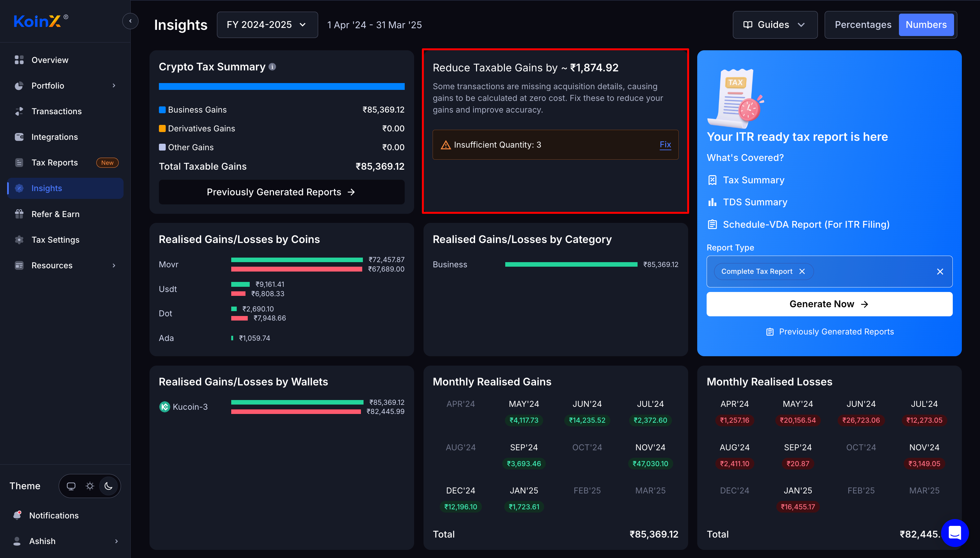Viewport: 980px width, 558px height.
Task: Click the New badge on Tax Reports
Action: click(107, 163)
